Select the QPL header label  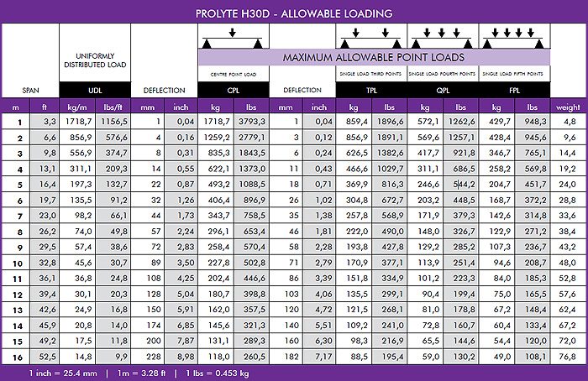point(442,90)
